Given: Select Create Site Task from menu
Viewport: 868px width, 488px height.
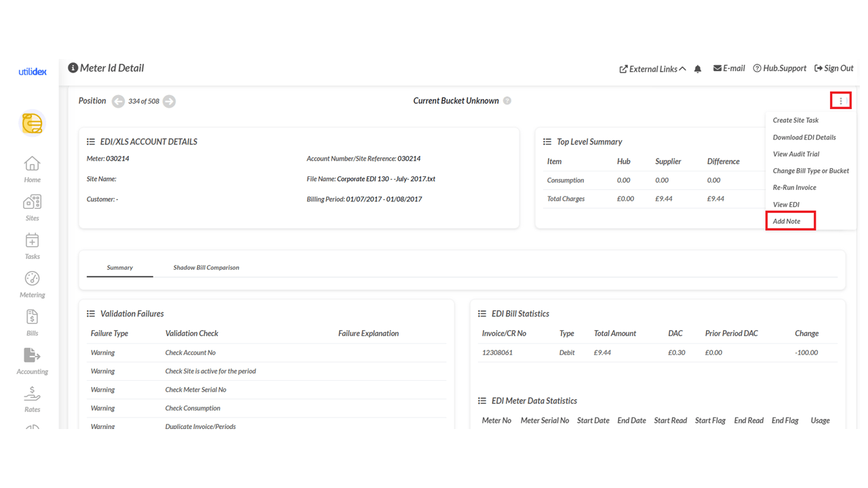Looking at the screenshot, I should tap(795, 120).
